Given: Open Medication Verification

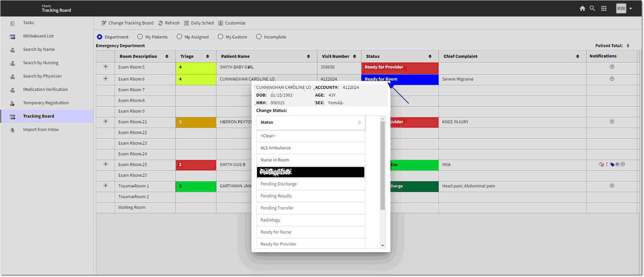Looking at the screenshot, I should click(45, 90).
